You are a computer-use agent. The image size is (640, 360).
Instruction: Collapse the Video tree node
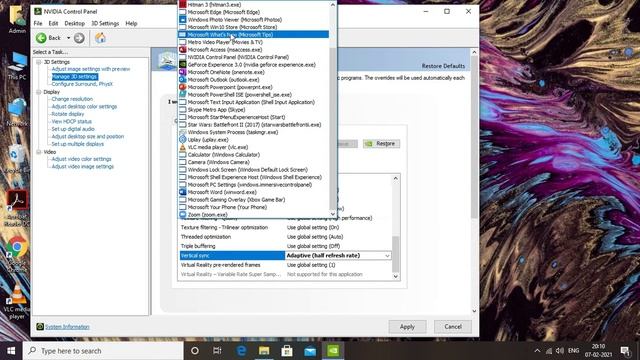[39, 152]
